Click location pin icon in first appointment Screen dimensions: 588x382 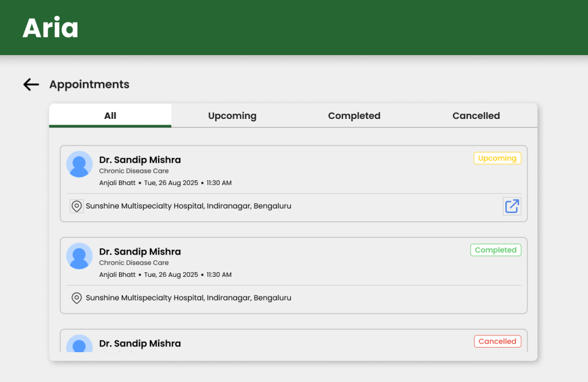point(76,206)
